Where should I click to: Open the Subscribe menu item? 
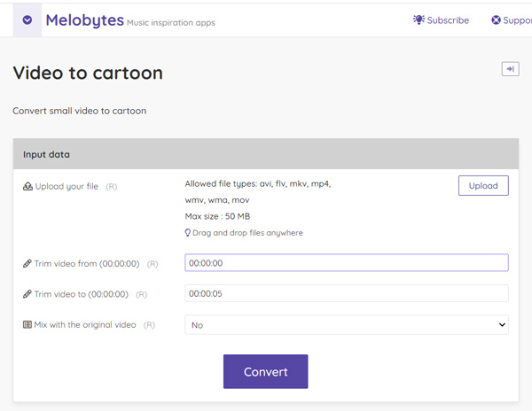[x=447, y=20]
